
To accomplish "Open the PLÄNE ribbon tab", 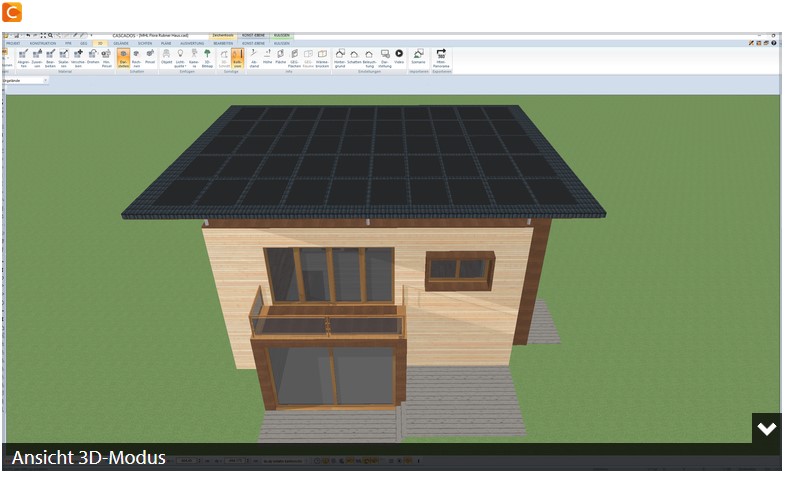I will click(x=166, y=44).
